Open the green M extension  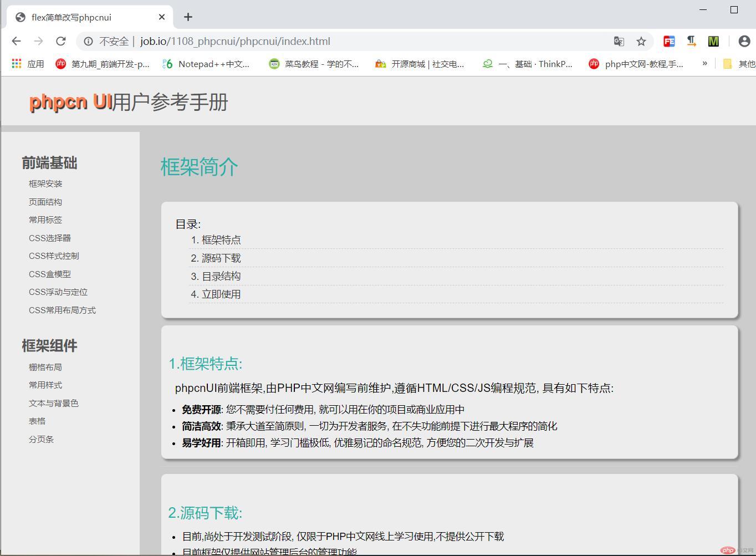tap(713, 41)
